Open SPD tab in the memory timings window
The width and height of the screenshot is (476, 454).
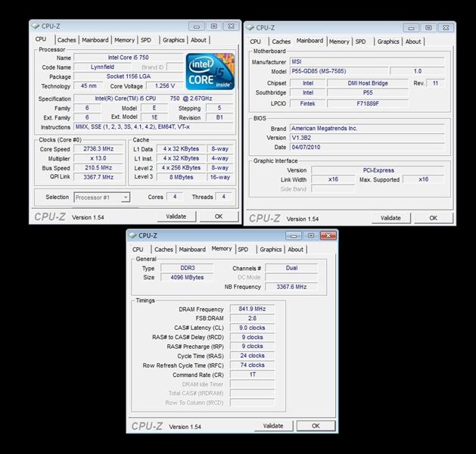click(242, 249)
